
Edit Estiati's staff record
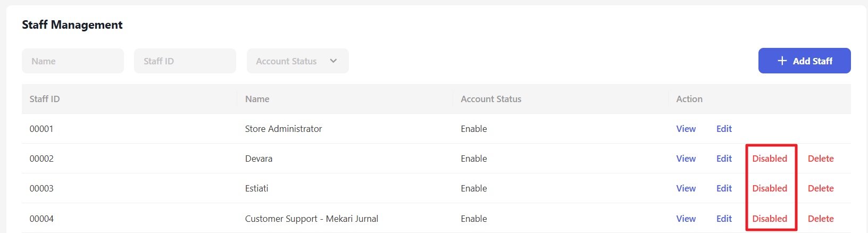tap(724, 188)
